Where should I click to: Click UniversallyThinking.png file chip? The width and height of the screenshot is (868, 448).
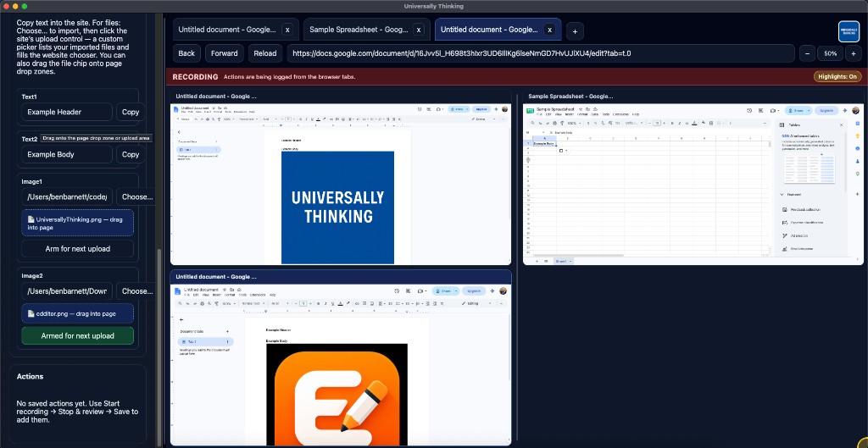(x=77, y=223)
